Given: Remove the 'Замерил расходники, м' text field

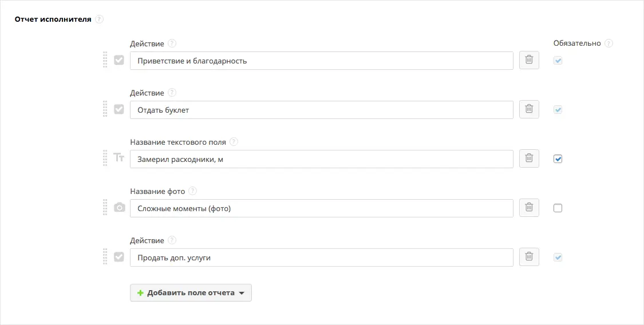Looking at the screenshot, I should coord(529,159).
